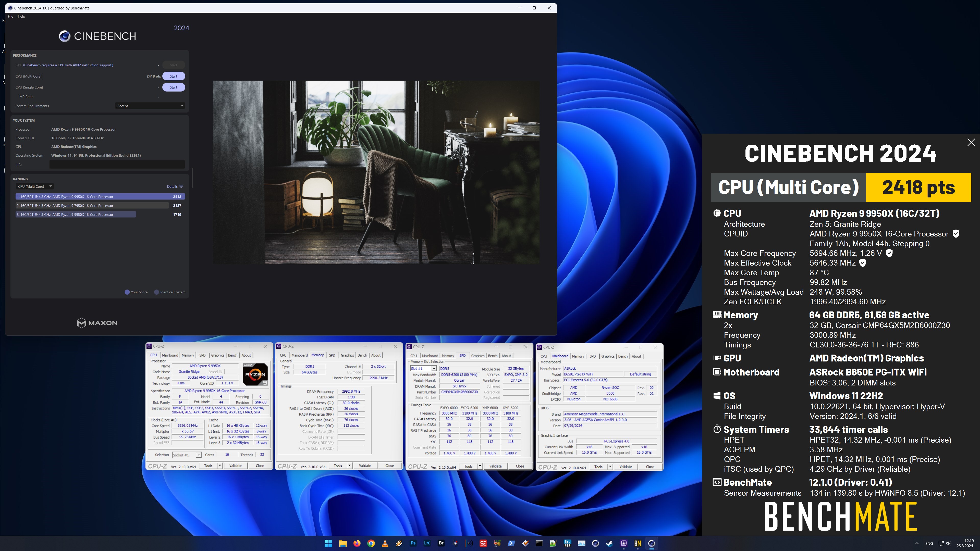
Task: Click the Info input field in Your System
Action: [x=117, y=165]
